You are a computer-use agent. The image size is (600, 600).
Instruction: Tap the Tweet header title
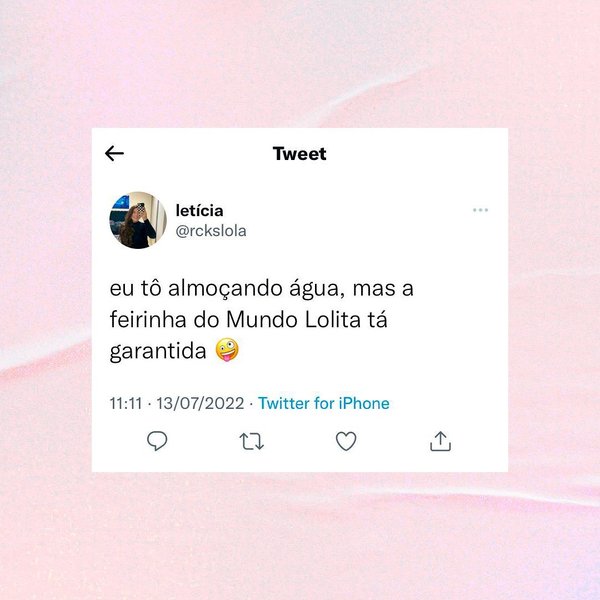[x=300, y=154]
